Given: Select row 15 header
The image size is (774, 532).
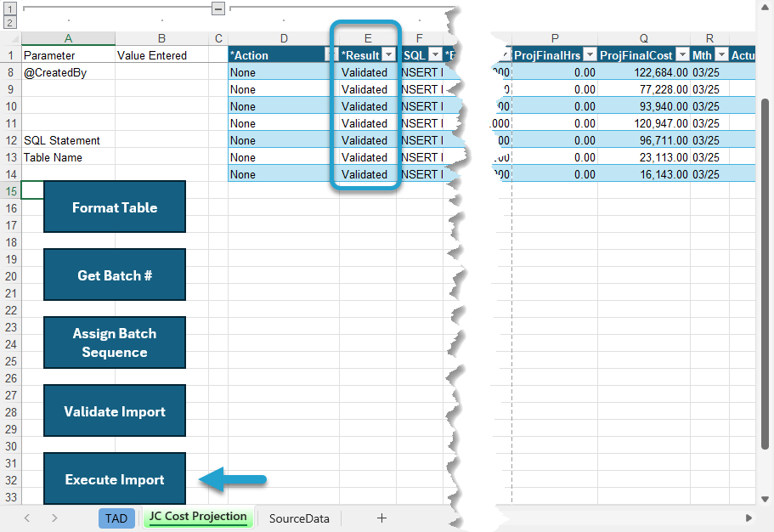Looking at the screenshot, I should coord(11,191).
